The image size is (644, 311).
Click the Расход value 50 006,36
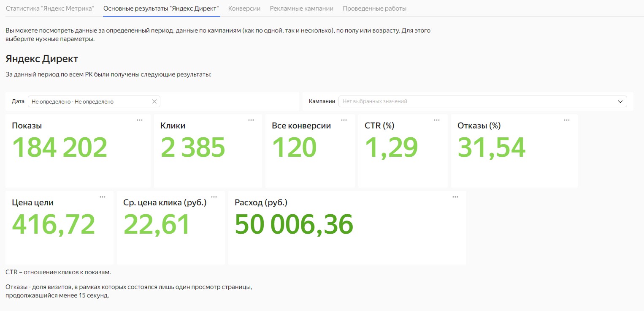[x=294, y=224]
